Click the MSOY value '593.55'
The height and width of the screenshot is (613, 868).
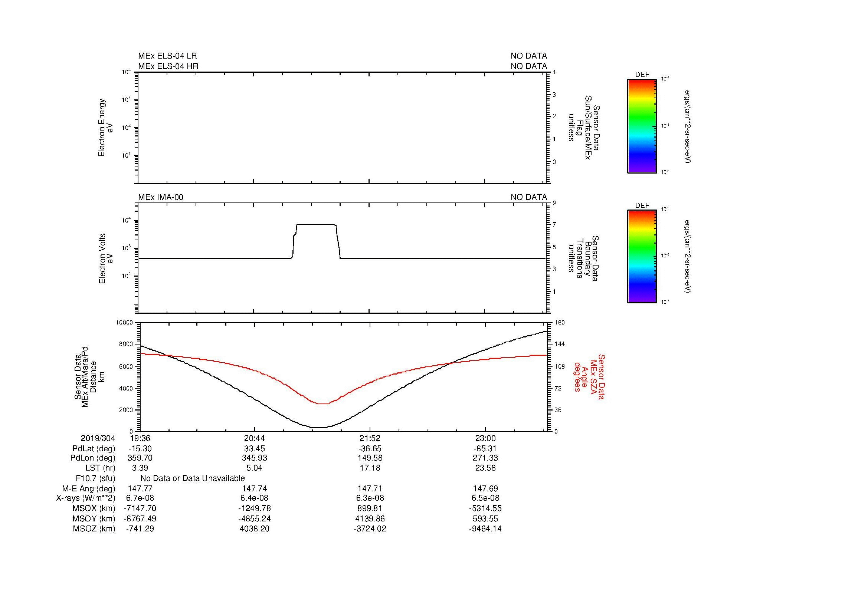[485, 518]
